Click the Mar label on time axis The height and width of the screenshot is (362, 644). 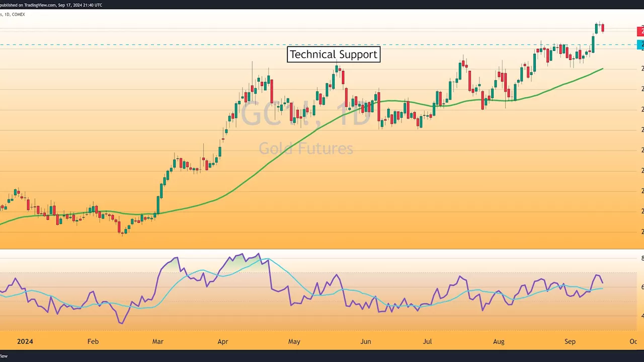[x=157, y=341]
